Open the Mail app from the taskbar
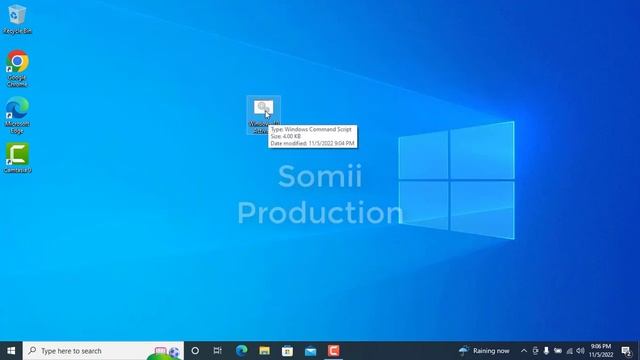This screenshot has width=640, height=360. click(310, 351)
